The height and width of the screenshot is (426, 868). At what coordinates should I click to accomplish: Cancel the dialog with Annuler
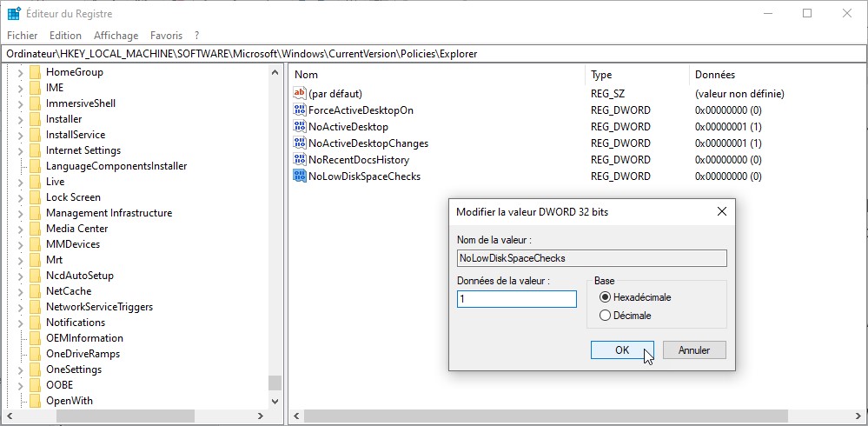[694, 350]
